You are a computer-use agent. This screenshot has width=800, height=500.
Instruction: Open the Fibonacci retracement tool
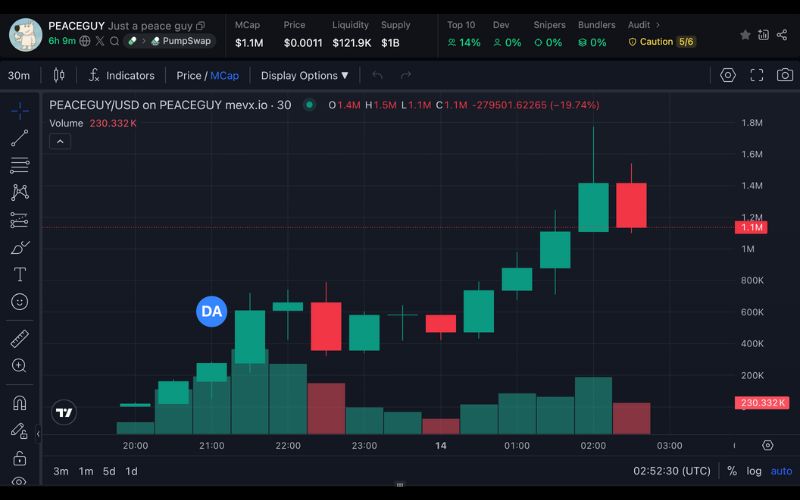20,165
